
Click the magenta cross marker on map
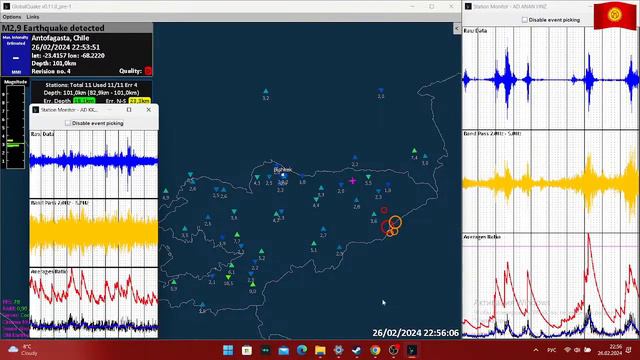coord(353,181)
